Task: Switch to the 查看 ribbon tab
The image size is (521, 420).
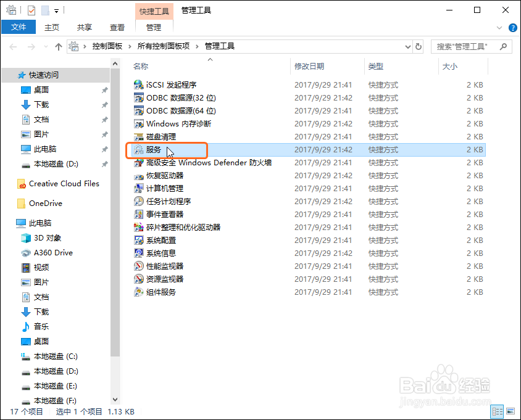Action: coord(117,27)
